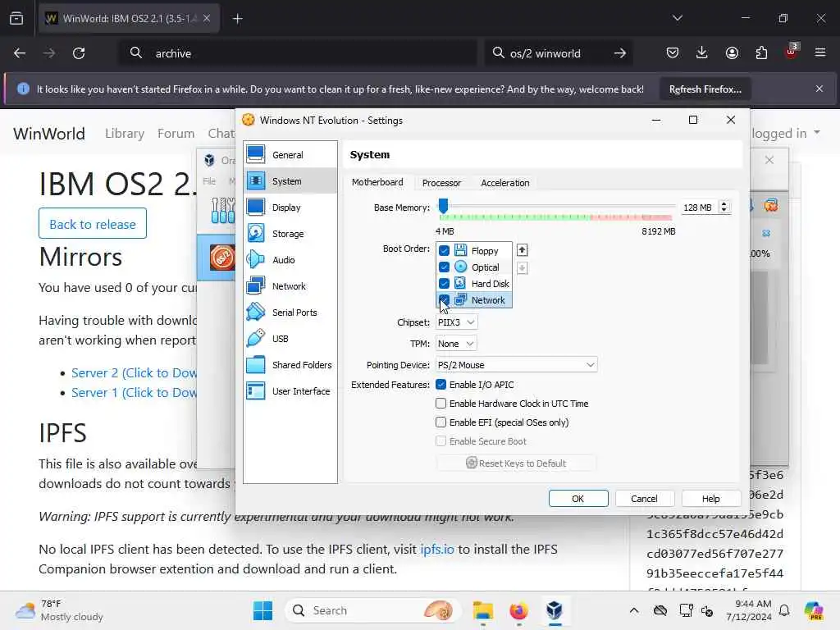The image size is (840, 630).
Task: Click Refresh Firefox button
Action: coord(705,89)
